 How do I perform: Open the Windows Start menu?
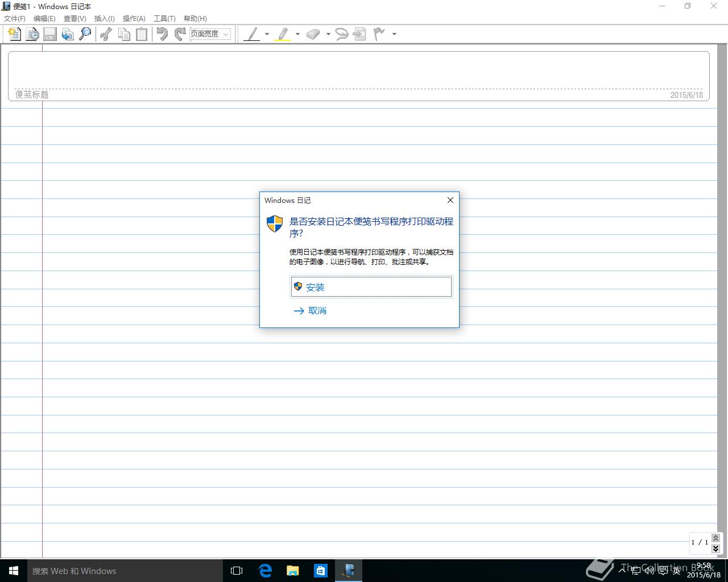[x=14, y=571]
